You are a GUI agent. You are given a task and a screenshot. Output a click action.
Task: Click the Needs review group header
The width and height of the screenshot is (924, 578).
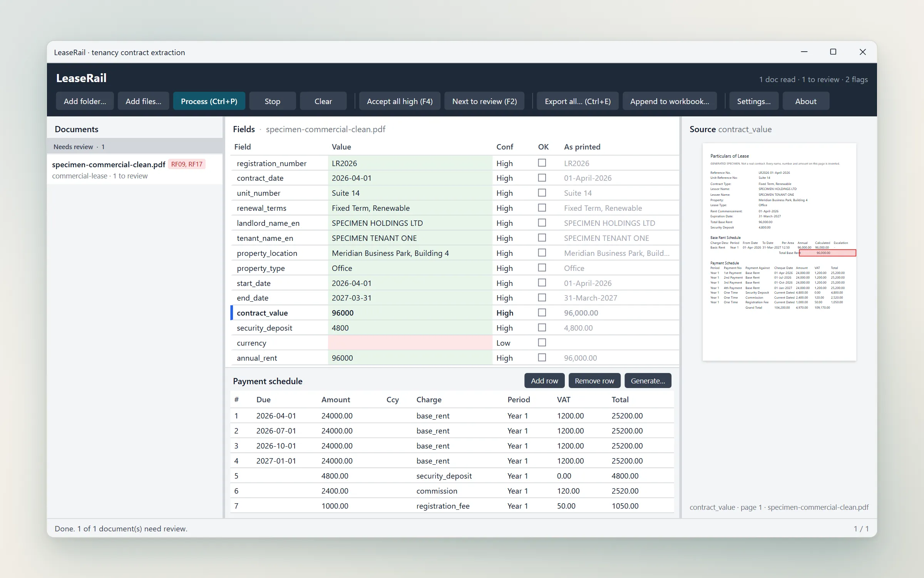pyautogui.click(x=135, y=146)
